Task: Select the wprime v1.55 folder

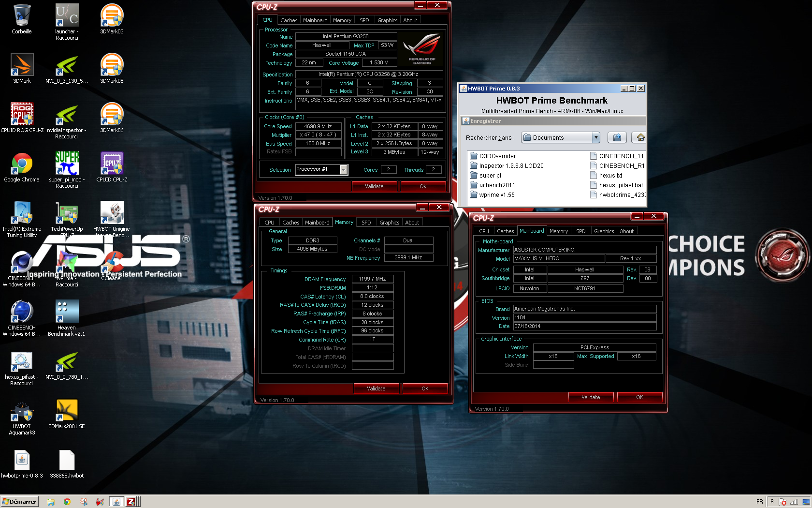Action: pos(492,194)
